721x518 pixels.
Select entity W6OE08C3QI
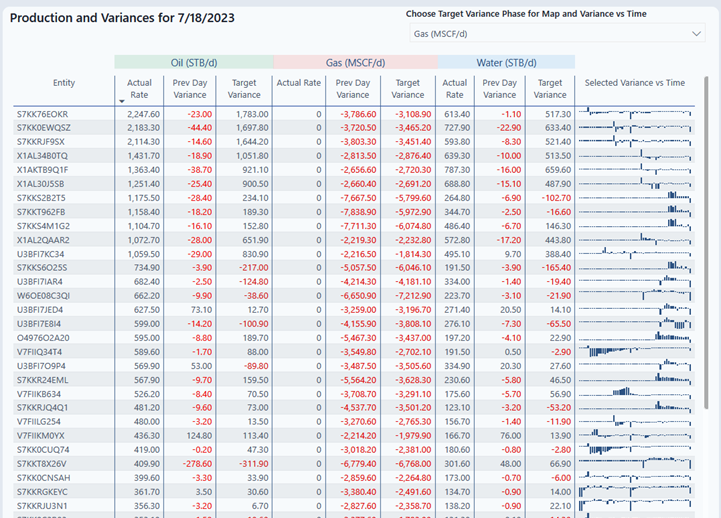(x=43, y=296)
